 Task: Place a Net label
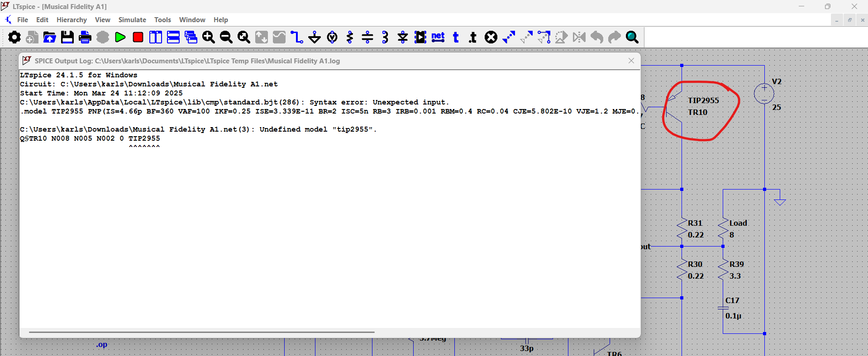[438, 37]
